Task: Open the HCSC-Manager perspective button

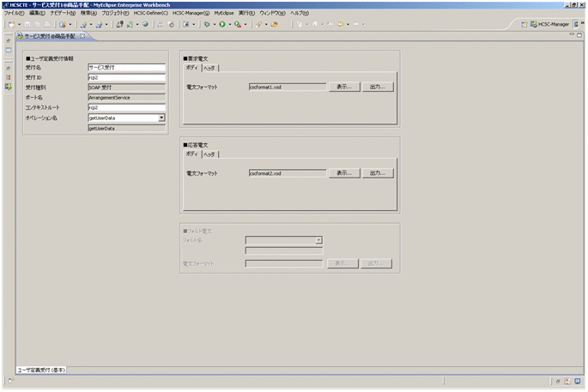Action: tap(549, 24)
